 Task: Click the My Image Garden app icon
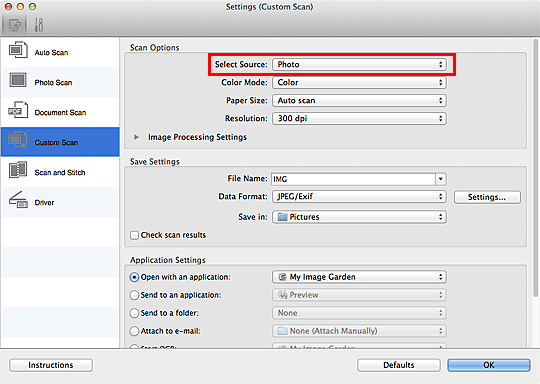click(283, 277)
